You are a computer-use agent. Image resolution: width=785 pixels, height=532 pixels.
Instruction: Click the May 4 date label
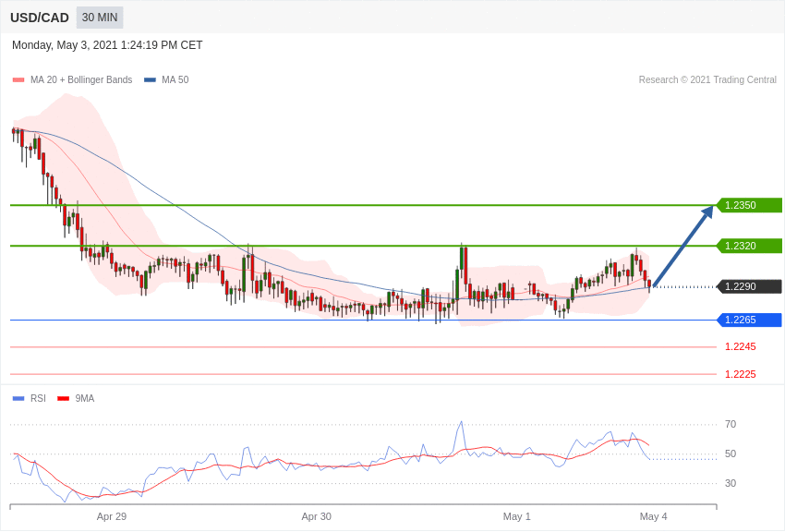point(653,516)
